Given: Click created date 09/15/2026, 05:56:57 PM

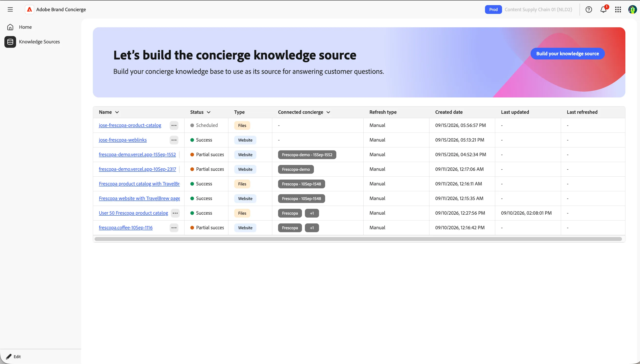Looking at the screenshot, I should pyautogui.click(x=460, y=125).
